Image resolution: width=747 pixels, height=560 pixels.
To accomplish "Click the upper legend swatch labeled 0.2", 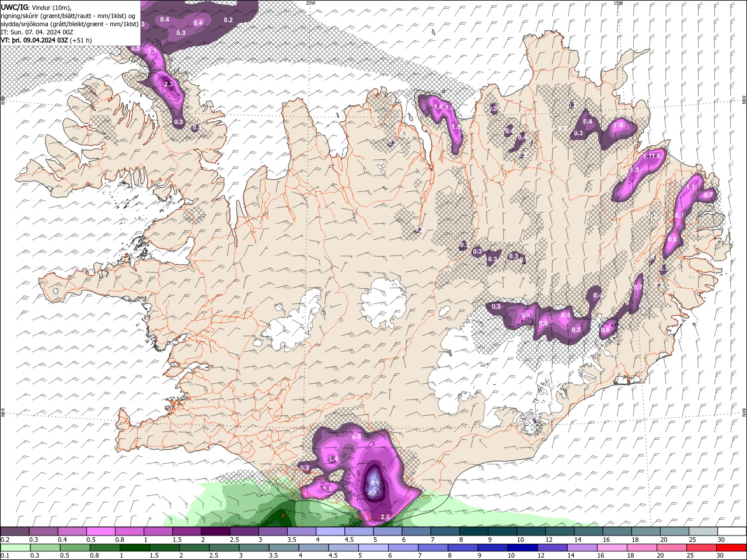I will 15,531.
